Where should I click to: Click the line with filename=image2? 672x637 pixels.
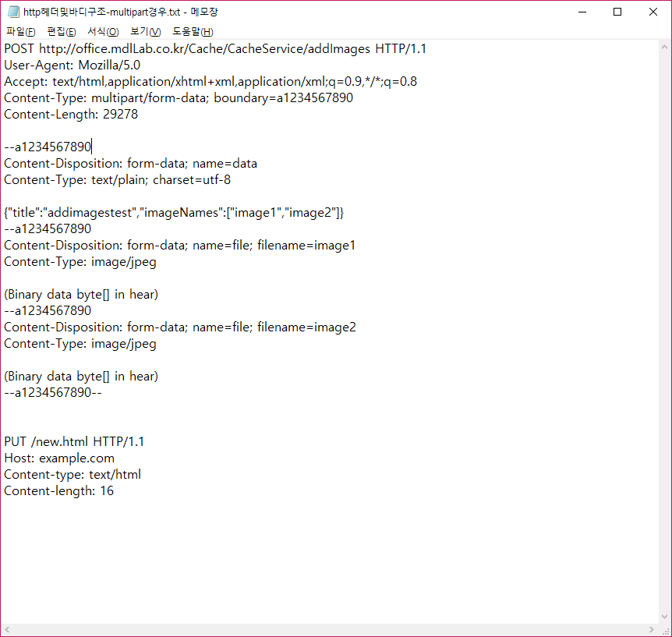click(180, 327)
